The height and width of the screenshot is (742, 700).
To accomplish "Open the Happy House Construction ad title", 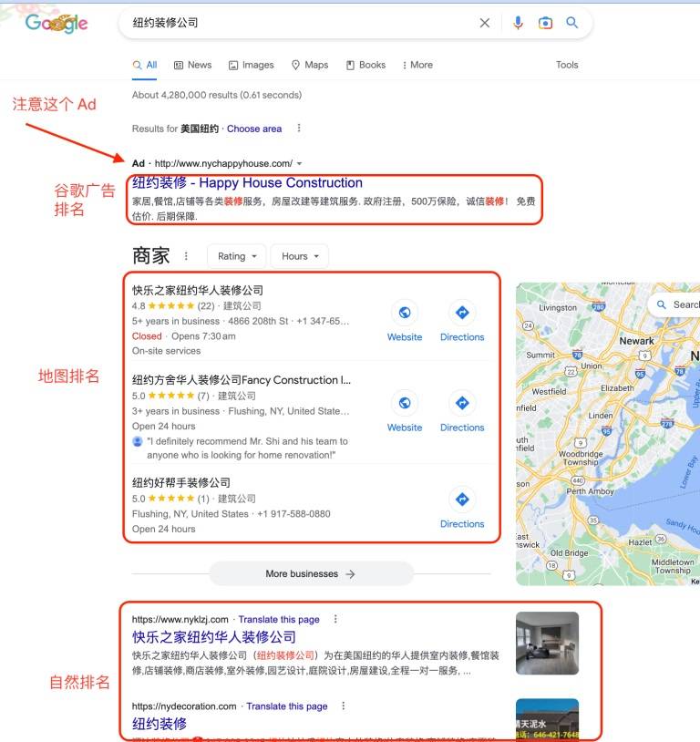I will click(247, 182).
